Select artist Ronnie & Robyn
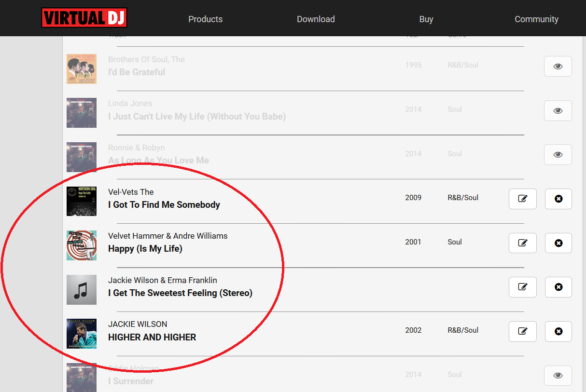Viewport: 586px width, 392px height. [x=136, y=148]
